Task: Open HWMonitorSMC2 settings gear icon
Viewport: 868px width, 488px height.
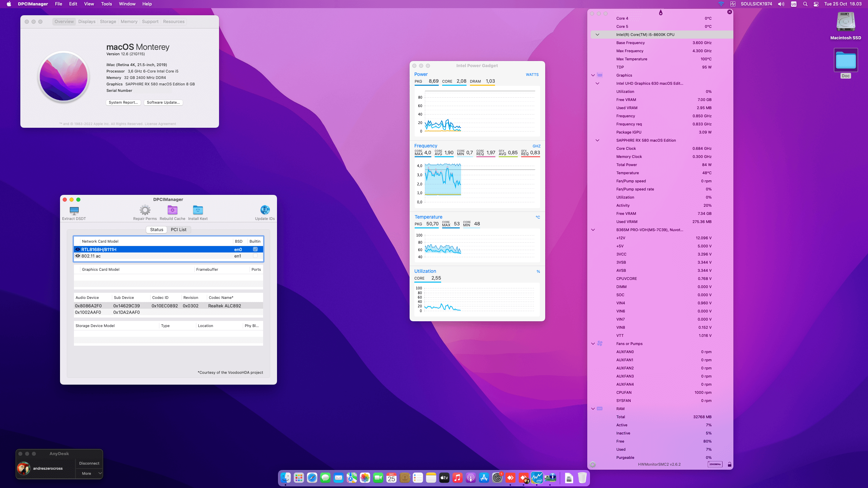Action: tap(593, 464)
